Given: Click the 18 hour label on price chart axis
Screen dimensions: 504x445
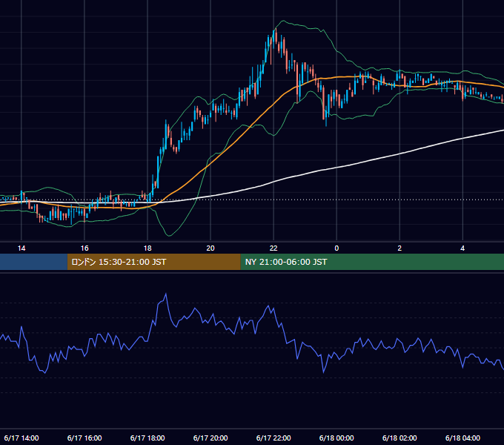Looking at the screenshot, I should (147, 248).
